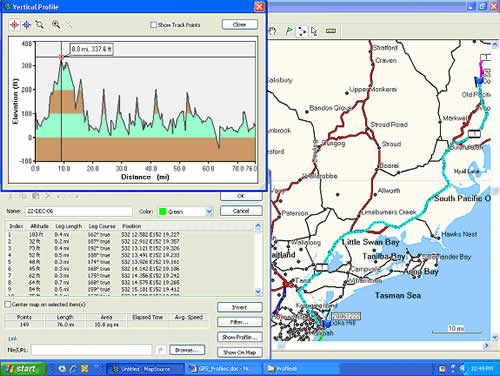The width and height of the screenshot is (500, 376).
Task: Select track point row 3
Action: 130,248
